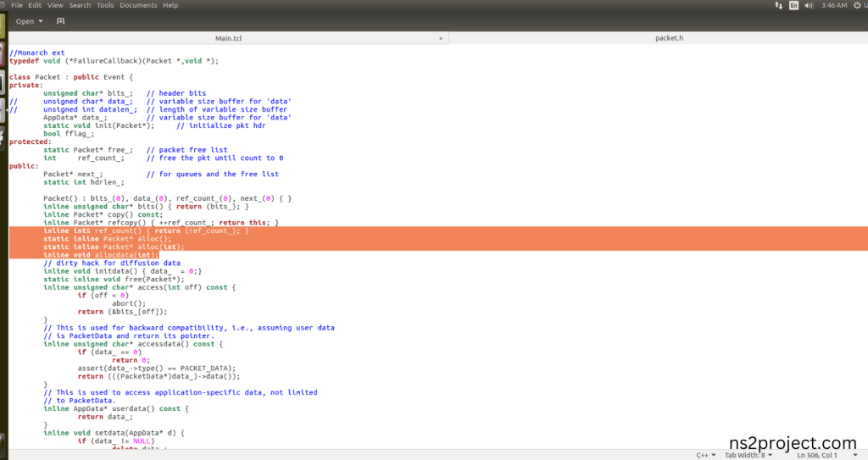Image resolution: width=868 pixels, height=460 pixels.
Task: Click the 'if (data_ != NULL)' line
Action: tap(115, 441)
